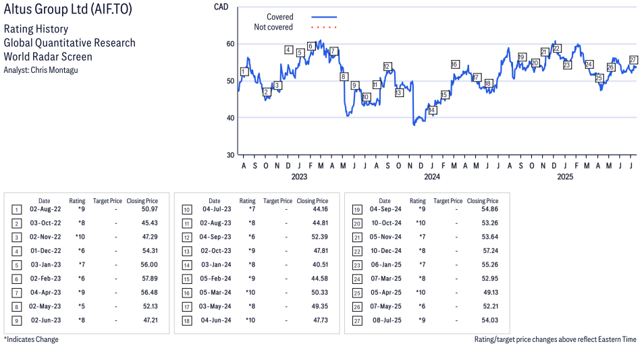Click 'Target Price' header in third table

(x=448, y=201)
